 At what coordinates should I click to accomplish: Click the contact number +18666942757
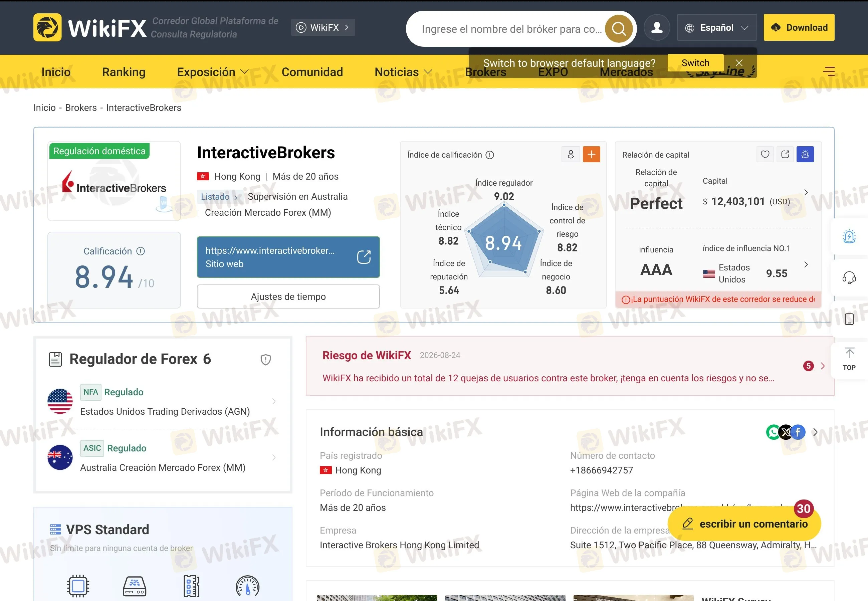602,470
